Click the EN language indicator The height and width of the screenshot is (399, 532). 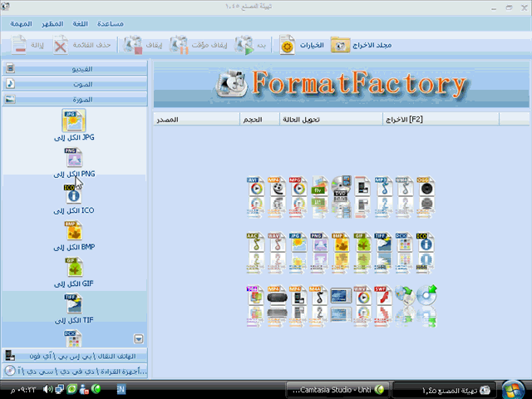point(121,389)
